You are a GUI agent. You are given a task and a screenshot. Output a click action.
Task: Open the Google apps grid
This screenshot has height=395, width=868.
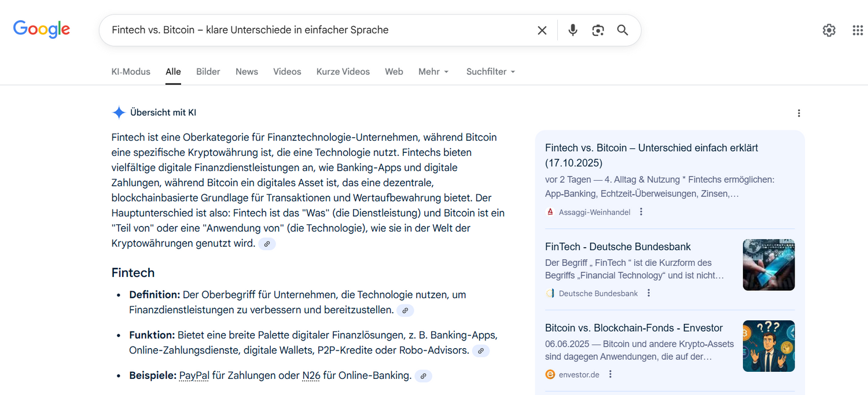pos(858,30)
